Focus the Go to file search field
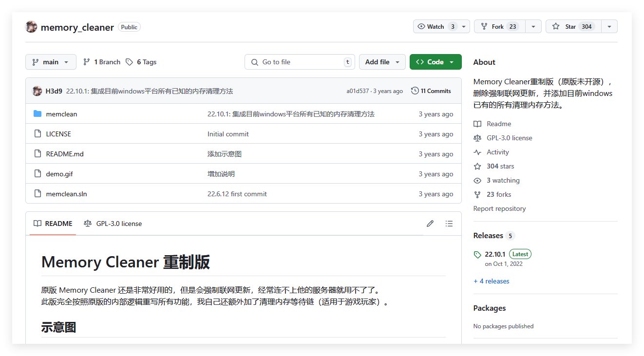This screenshot has width=644, height=356. click(300, 62)
